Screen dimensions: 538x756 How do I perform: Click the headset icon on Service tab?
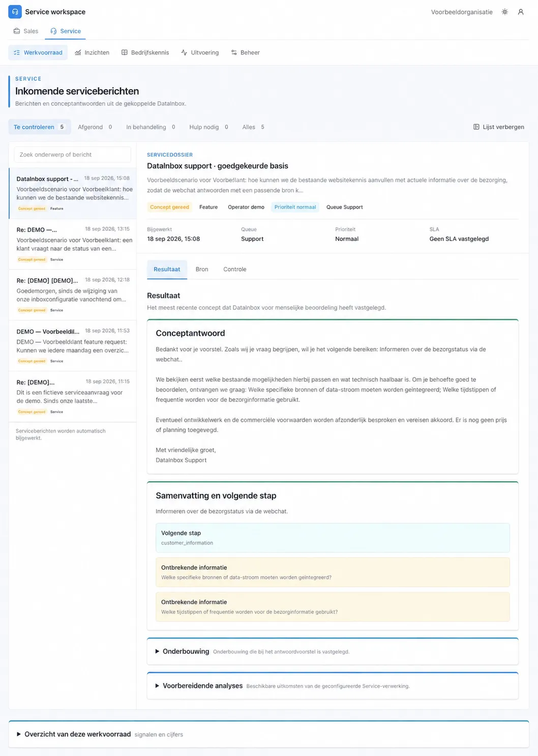53,31
